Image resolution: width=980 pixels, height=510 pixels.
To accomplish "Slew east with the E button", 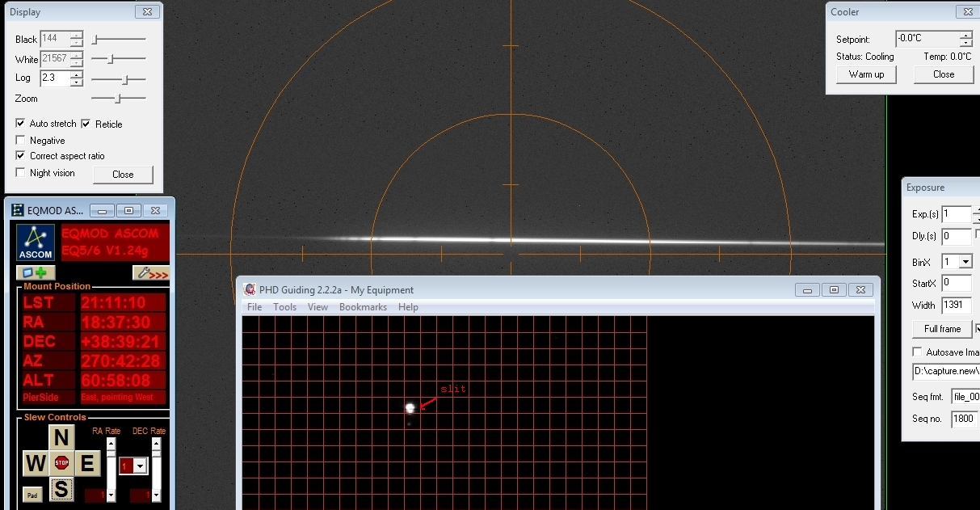I will click(87, 463).
